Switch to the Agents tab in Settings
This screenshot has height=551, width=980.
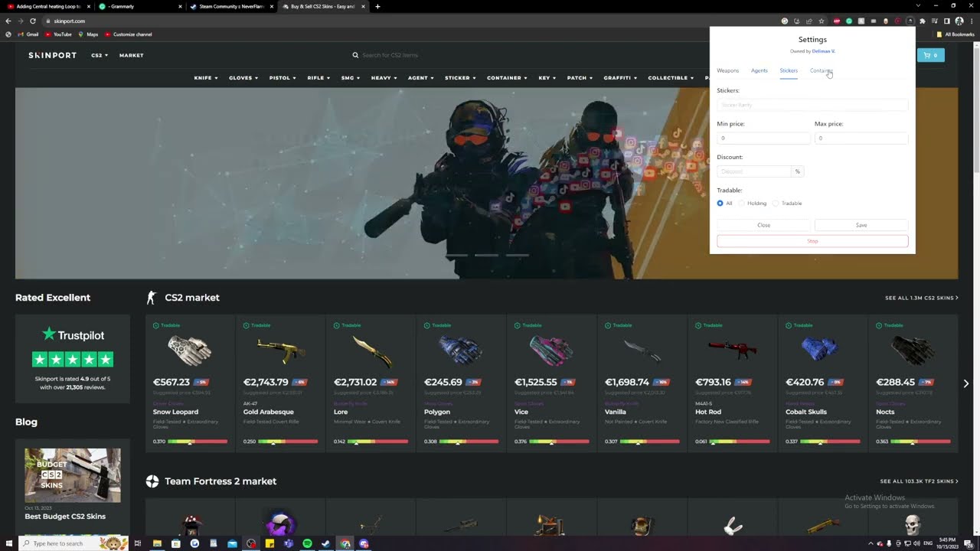pos(759,70)
